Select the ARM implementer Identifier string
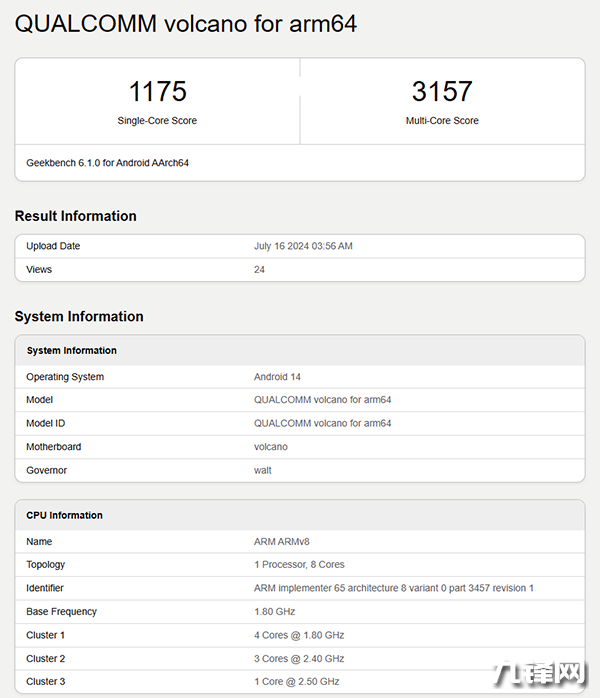The width and height of the screenshot is (600, 698). click(394, 588)
